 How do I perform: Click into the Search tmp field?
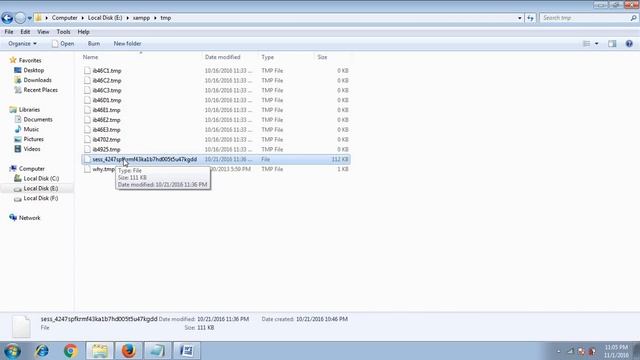pyautogui.click(x=584, y=18)
